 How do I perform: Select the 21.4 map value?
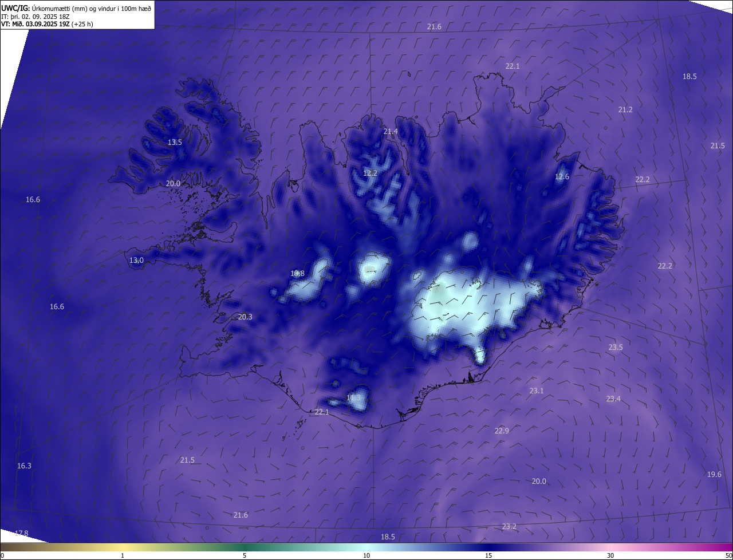[x=391, y=132]
